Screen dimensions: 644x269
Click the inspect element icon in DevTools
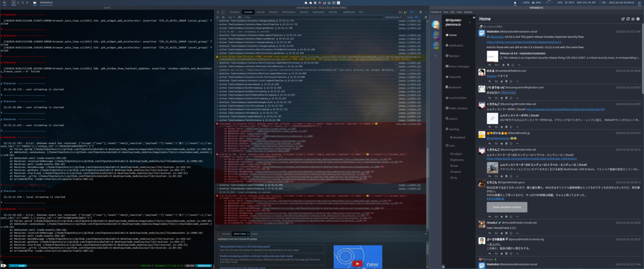218,12
